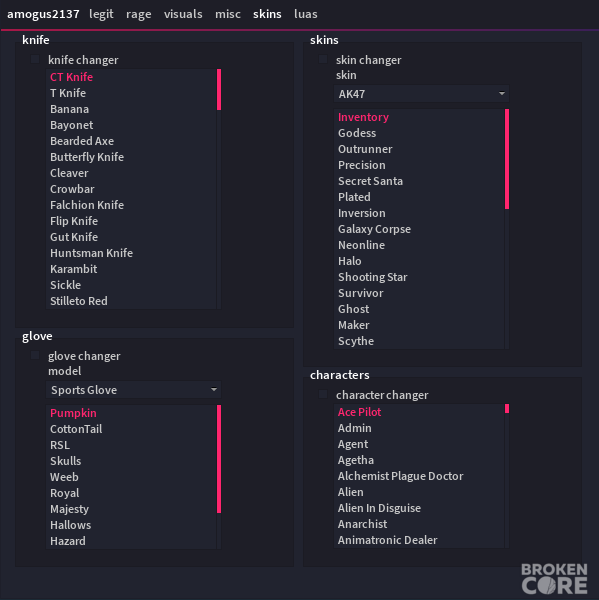599x600 pixels.
Task: Enable the skin changer checkbox
Action: pyautogui.click(x=323, y=59)
